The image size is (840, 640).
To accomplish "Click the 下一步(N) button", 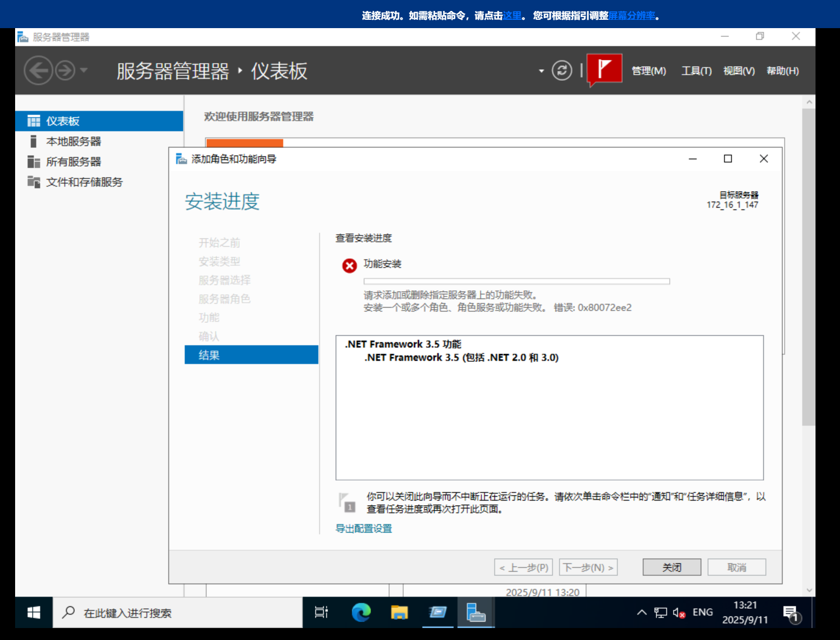I will pyautogui.click(x=588, y=567).
